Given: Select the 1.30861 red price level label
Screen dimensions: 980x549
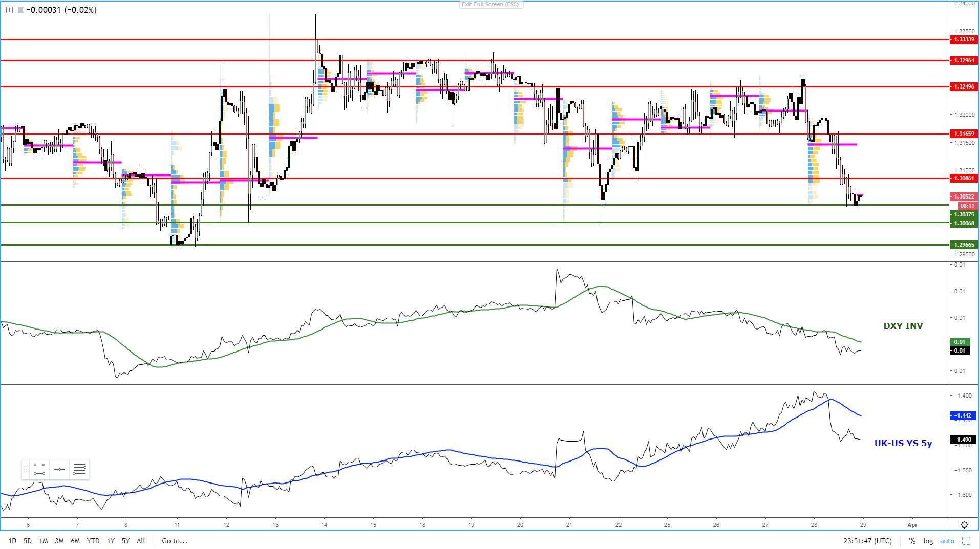Looking at the screenshot, I should pos(964,179).
